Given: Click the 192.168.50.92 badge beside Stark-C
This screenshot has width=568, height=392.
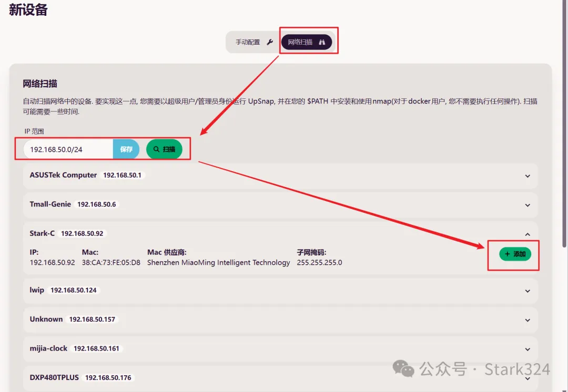Looking at the screenshot, I should 82,233.
